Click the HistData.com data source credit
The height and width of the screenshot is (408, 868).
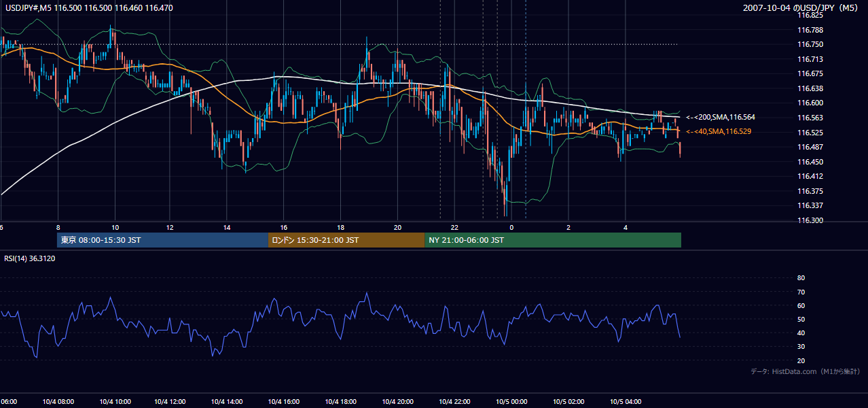[806, 371]
